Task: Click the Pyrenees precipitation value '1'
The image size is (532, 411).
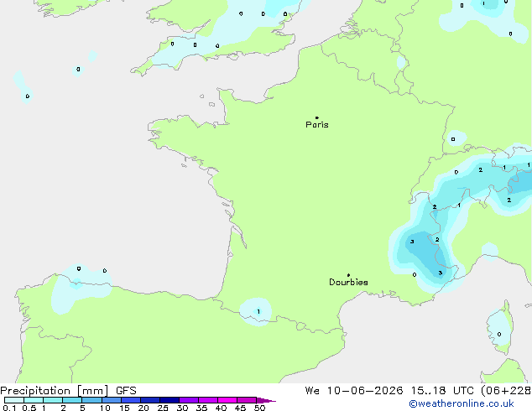Action: (x=258, y=312)
